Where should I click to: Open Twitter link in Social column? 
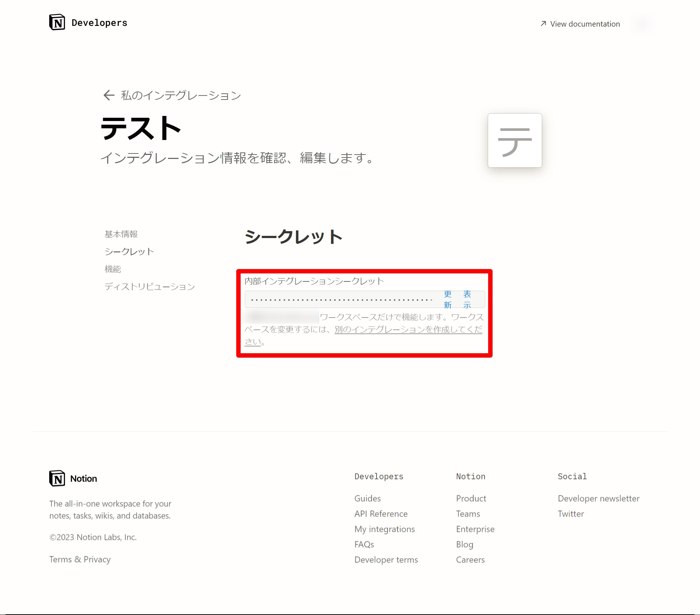pyautogui.click(x=571, y=514)
